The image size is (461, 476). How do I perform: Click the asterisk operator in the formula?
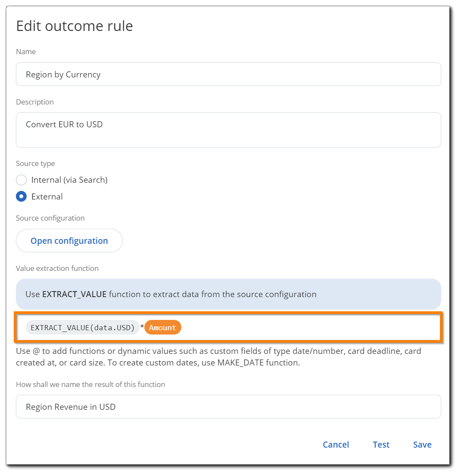pyautogui.click(x=142, y=328)
